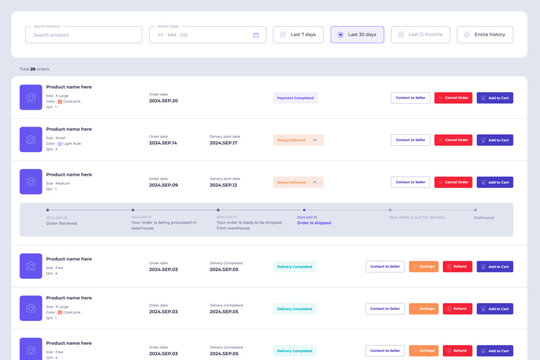Expand Being Delivered status for SEP.14 order
Image resolution: width=540 pixels, height=360 pixels.
tap(298, 140)
